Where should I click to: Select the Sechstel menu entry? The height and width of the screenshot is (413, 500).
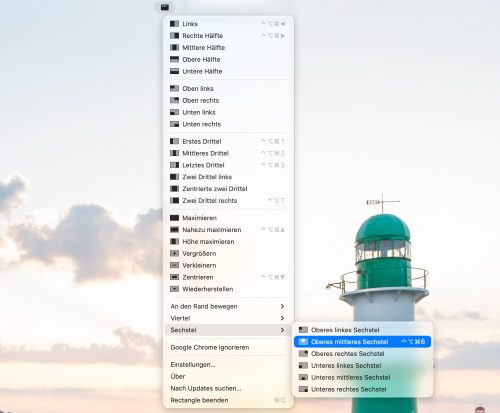point(228,330)
